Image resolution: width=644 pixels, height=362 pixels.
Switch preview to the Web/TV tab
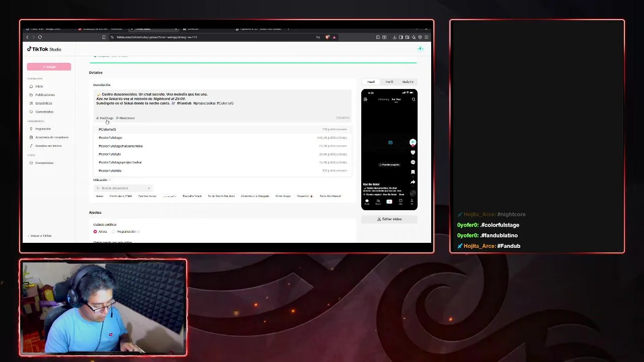coord(408,82)
